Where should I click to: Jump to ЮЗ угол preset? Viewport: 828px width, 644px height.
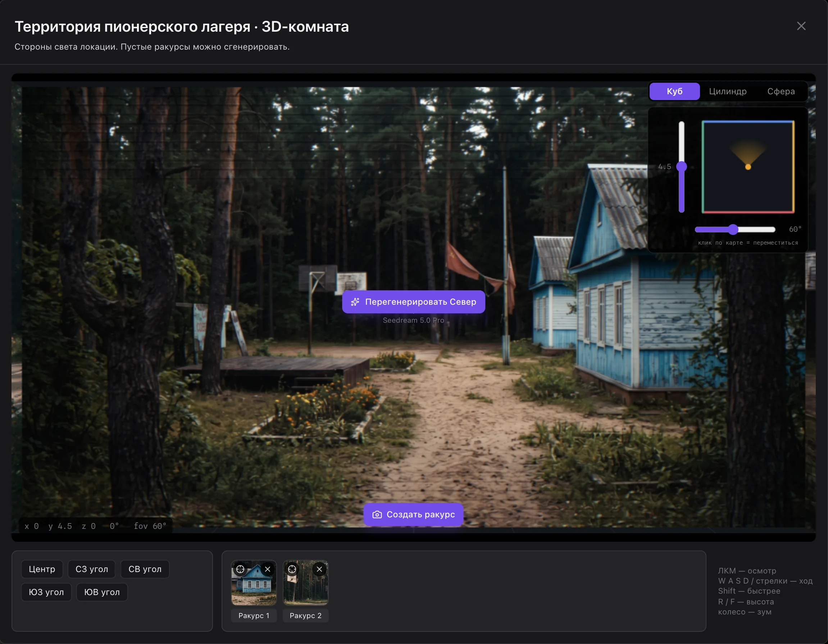pyautogui.click(x=46, y=593)
